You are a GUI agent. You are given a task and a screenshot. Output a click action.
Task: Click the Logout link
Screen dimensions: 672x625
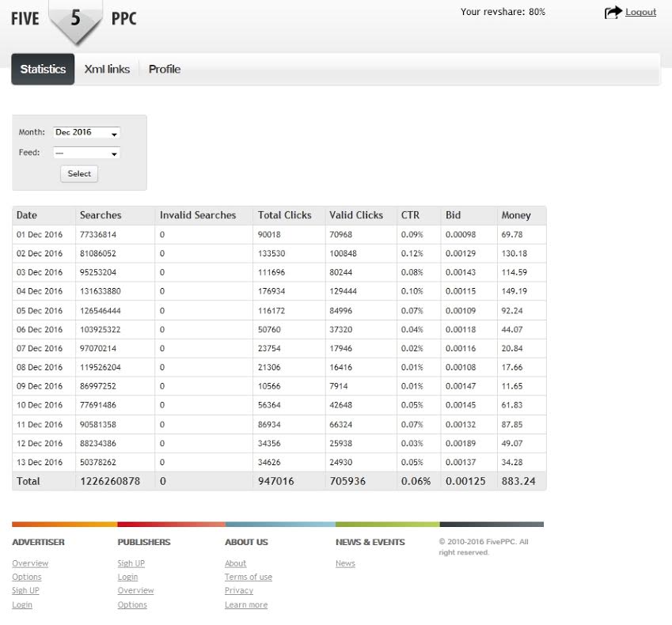click(640, 12)
